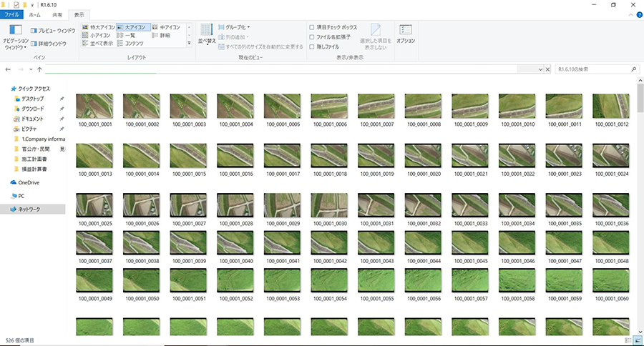The image size is (644, 346).
Task: Select Tiles (並べて表示) layout
Action: pyautogui.click(x=98, y=43)
